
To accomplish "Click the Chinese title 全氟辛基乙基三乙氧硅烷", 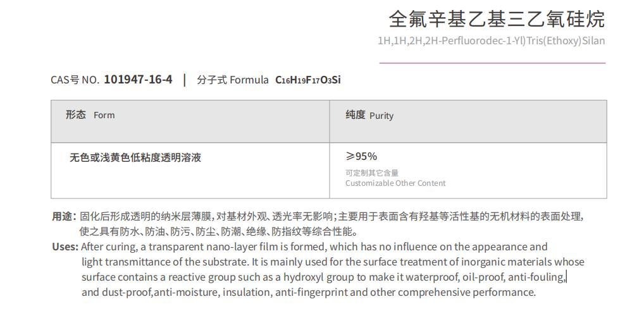I will click(x=497, y=19).
